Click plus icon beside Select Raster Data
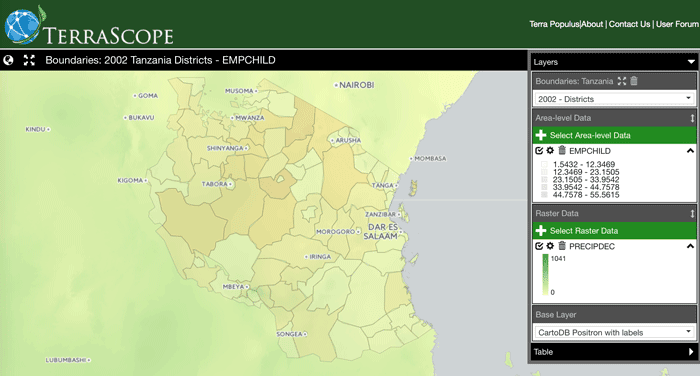Screen dimensions: 700x376 pyautogui.click(x=541, y=230)
